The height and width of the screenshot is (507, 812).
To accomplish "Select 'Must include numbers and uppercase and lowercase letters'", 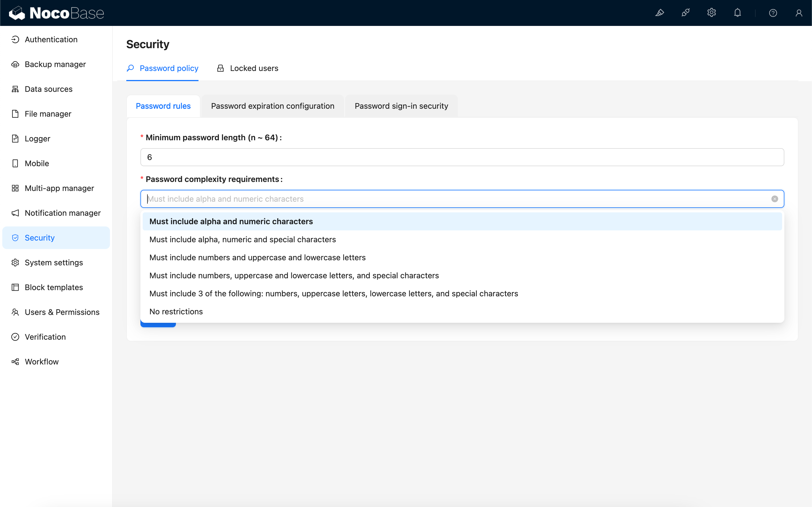I will tap(257, 257).
